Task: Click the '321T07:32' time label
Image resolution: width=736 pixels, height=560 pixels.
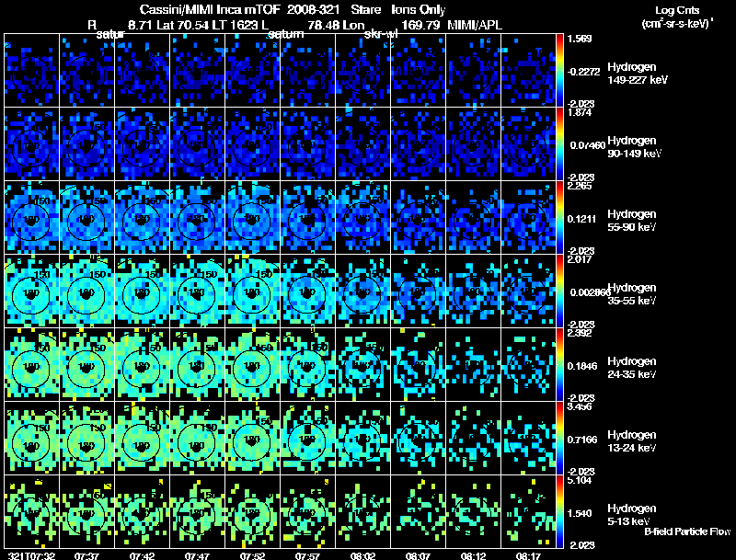Action: [32, 555]
